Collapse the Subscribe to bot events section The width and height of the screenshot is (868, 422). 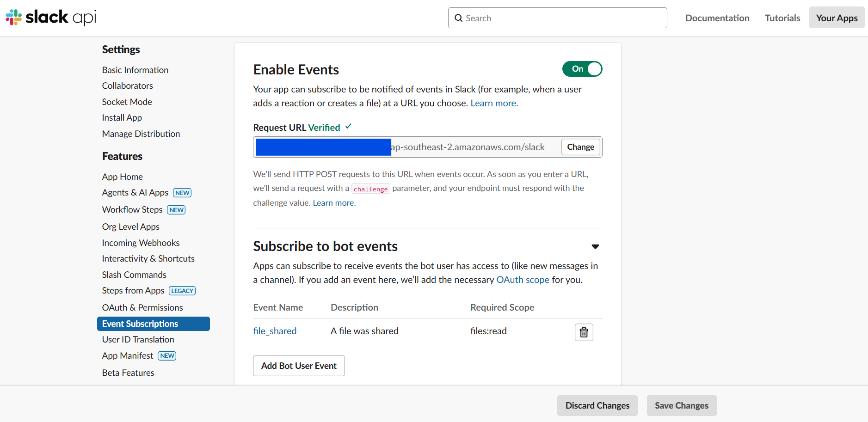[595, 246]
